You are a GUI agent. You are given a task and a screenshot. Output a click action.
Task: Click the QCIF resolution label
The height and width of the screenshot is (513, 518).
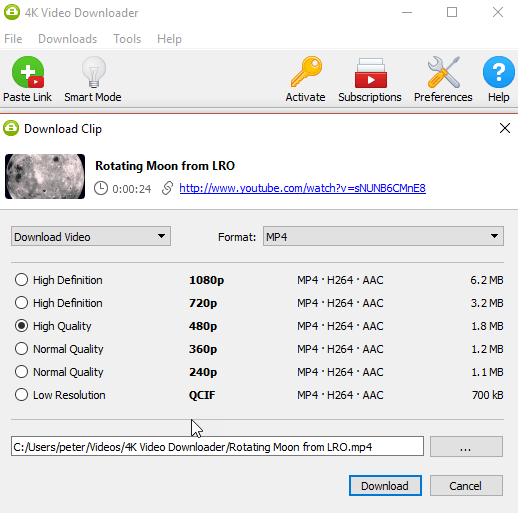coord(202,395)
